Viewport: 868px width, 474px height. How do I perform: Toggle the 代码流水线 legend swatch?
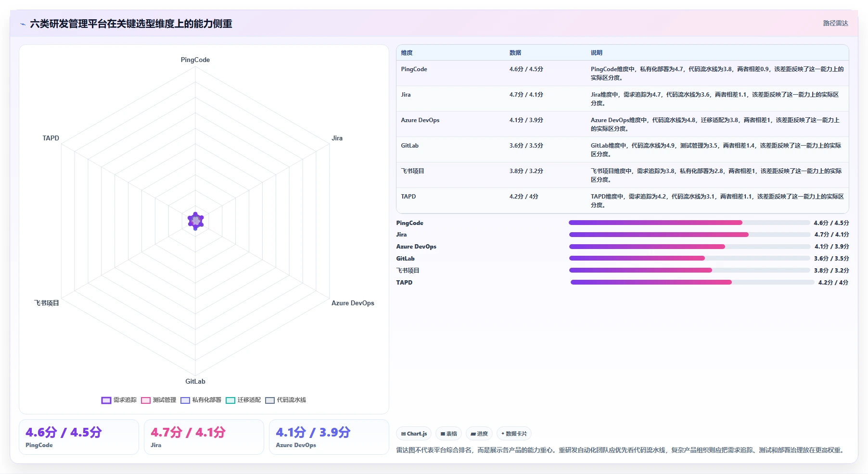click(270, 400)
